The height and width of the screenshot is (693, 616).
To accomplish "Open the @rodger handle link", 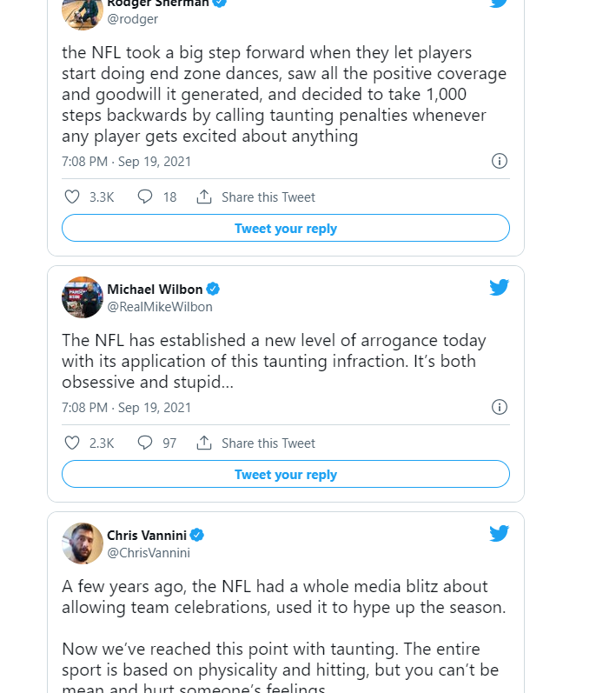I will [132, 19].
